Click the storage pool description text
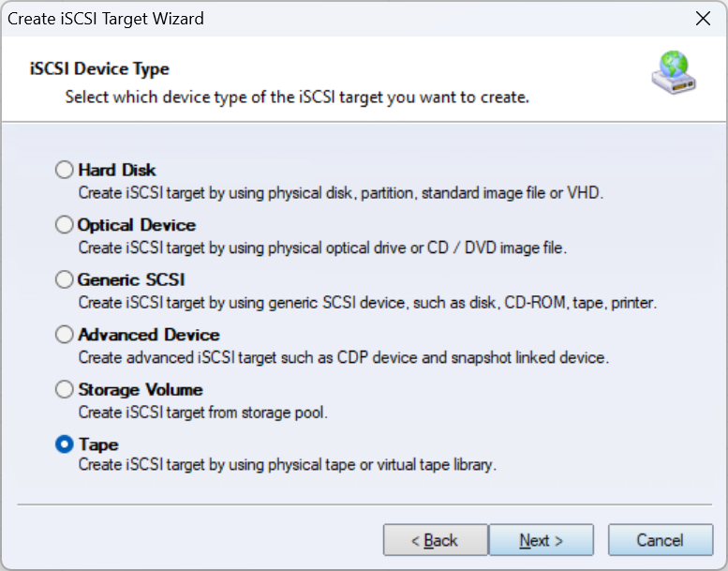728x571 pixels. [x=202, y=412]
